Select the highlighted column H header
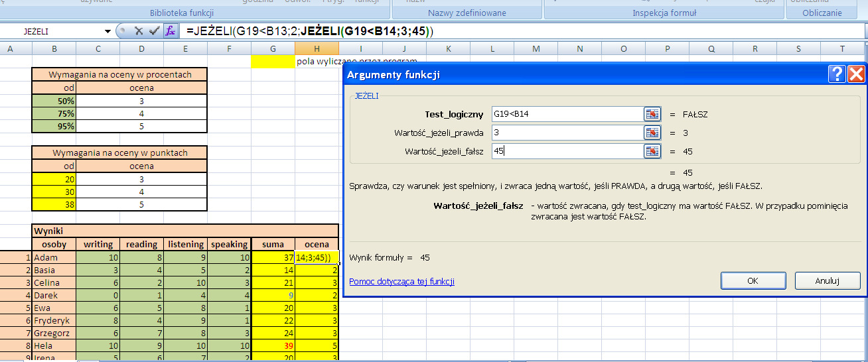Image resolution: width=868 pixels, height=362 pixels. click(317, 48)
